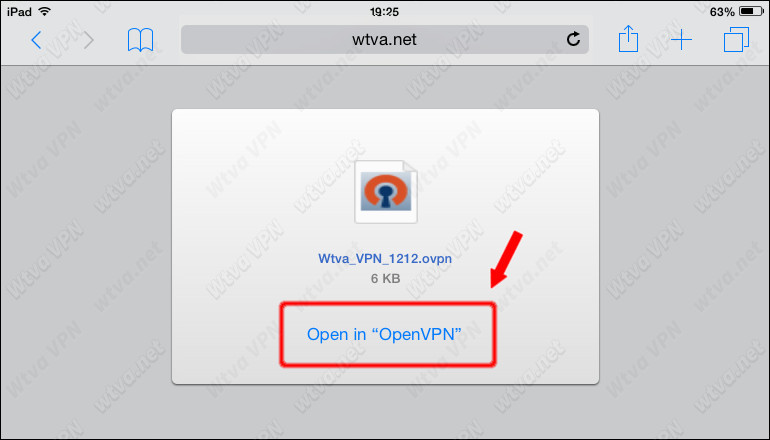Show all open tabs overview
The width and height of the screenshot is (770, 440).
point(736,40)
